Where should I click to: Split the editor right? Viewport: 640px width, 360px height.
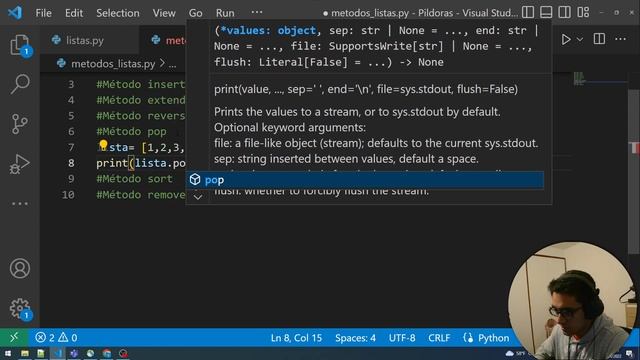point(599,39)
